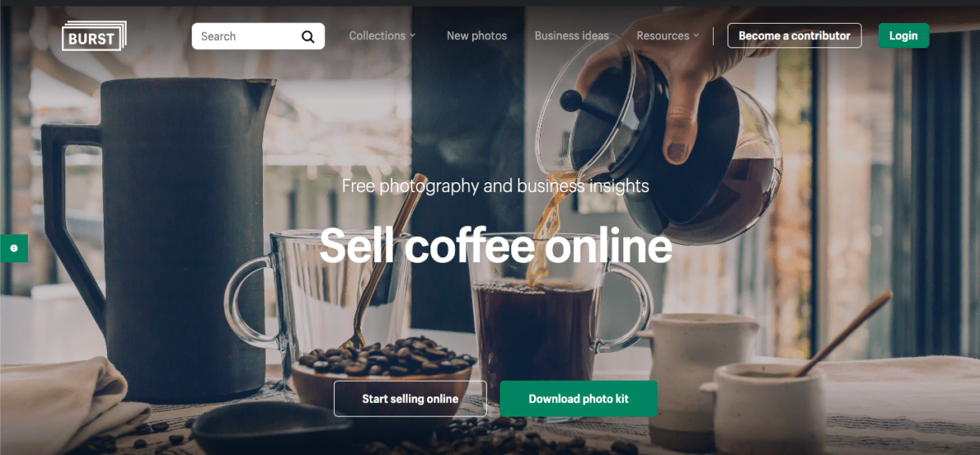Open the Business ideas page
The image size is (980, 455).
click(572, 36)
